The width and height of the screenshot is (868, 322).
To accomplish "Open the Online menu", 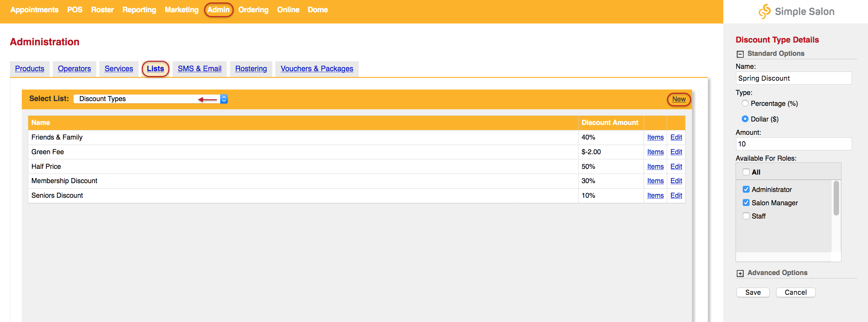I will click(x=288, y=10).
